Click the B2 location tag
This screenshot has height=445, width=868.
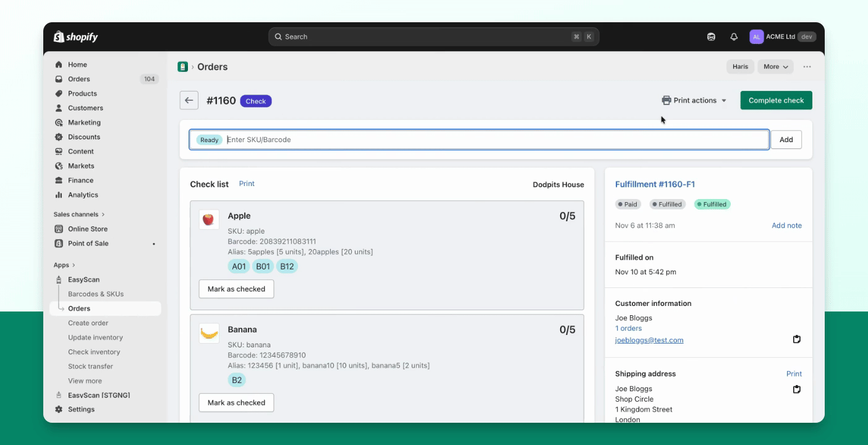pyautogui.click(x=237, y=380)
